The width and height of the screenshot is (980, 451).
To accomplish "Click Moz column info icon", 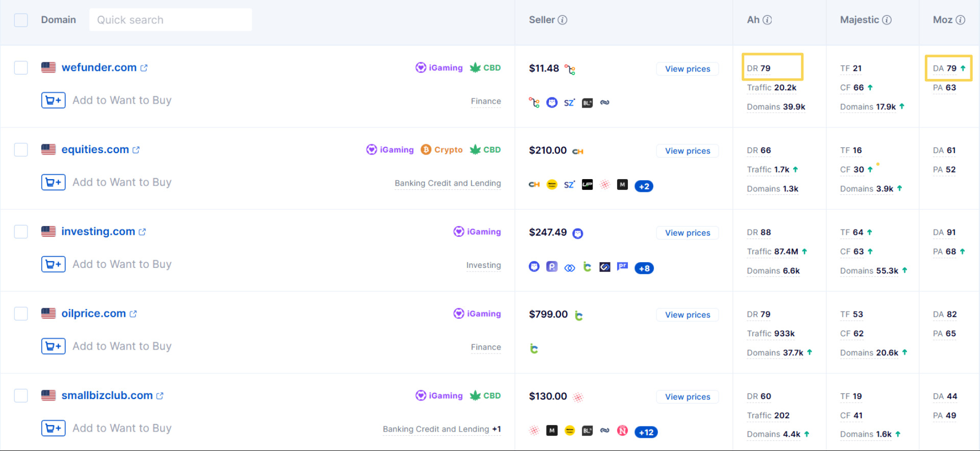I will pyautogui.click(x=961, y=20).
